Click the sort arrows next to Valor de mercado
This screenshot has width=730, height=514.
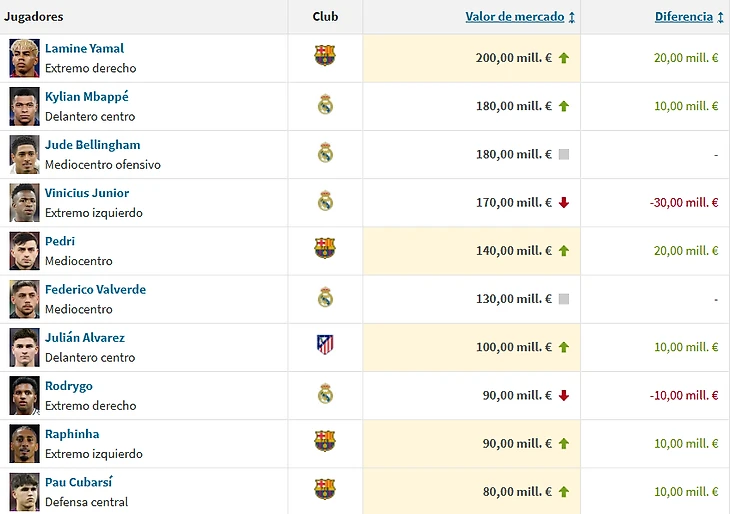pos(572,18)
